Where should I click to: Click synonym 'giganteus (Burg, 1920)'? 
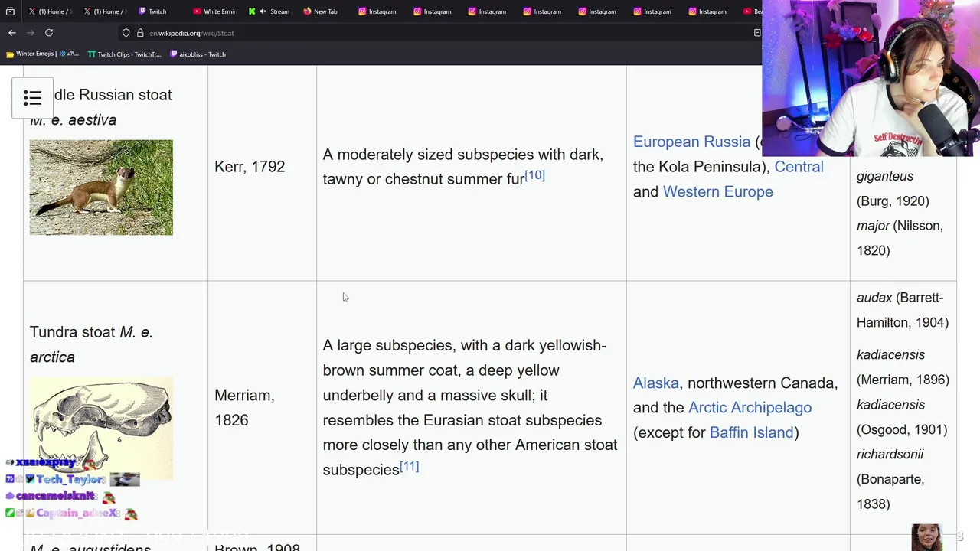[x=893, y=188]
